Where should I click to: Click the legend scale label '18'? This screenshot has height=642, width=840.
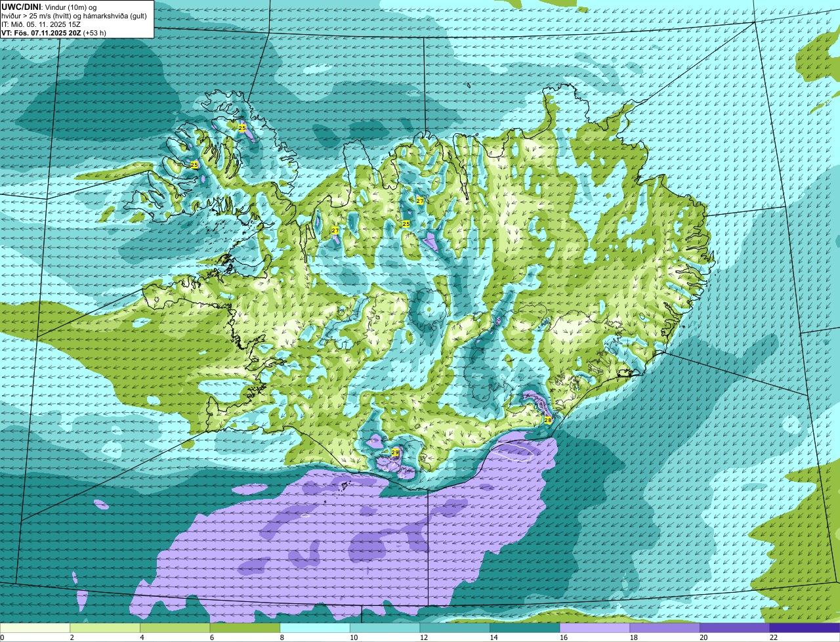(x=634, y=637)
